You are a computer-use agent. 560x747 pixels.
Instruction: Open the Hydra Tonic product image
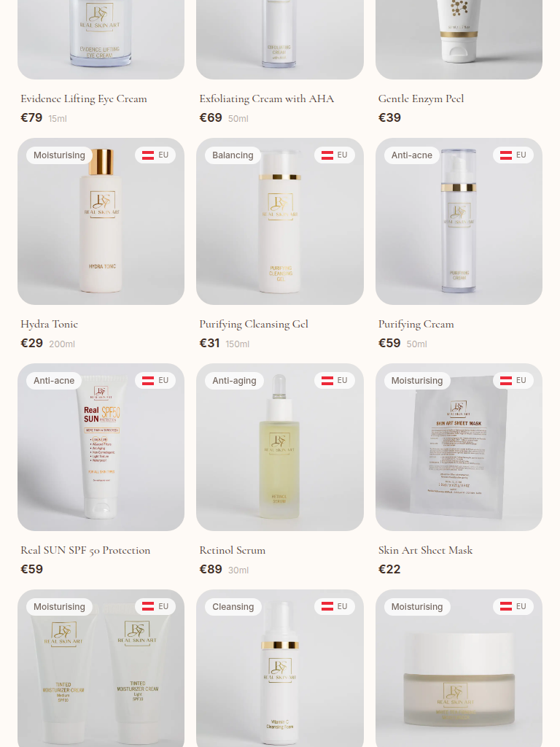(x=101, y=222)
